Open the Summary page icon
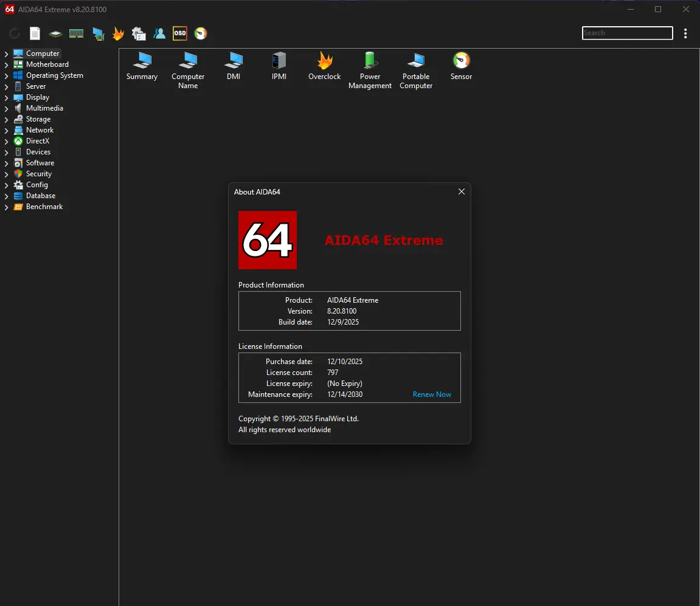This screenshot has width=700, height=606. click(142, 66)
